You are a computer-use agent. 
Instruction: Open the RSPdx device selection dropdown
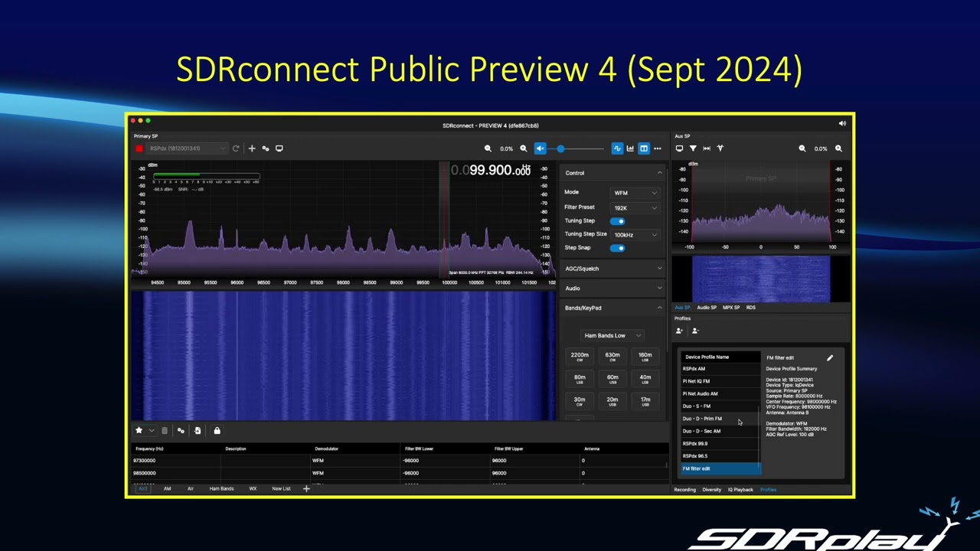(187, 148)
